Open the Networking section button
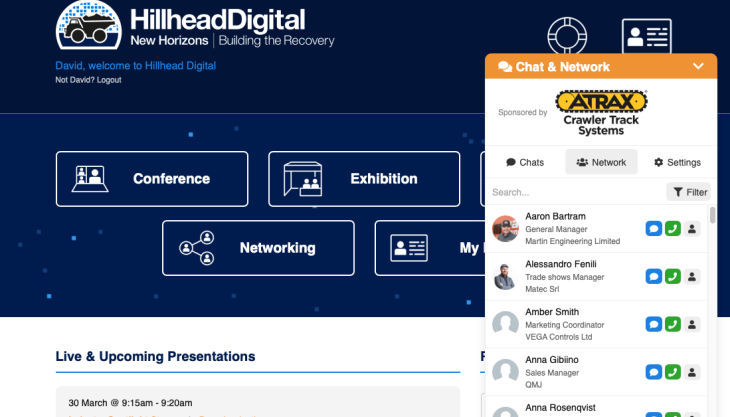This screenshot has height=417, width=730. (x=258, y=248)
